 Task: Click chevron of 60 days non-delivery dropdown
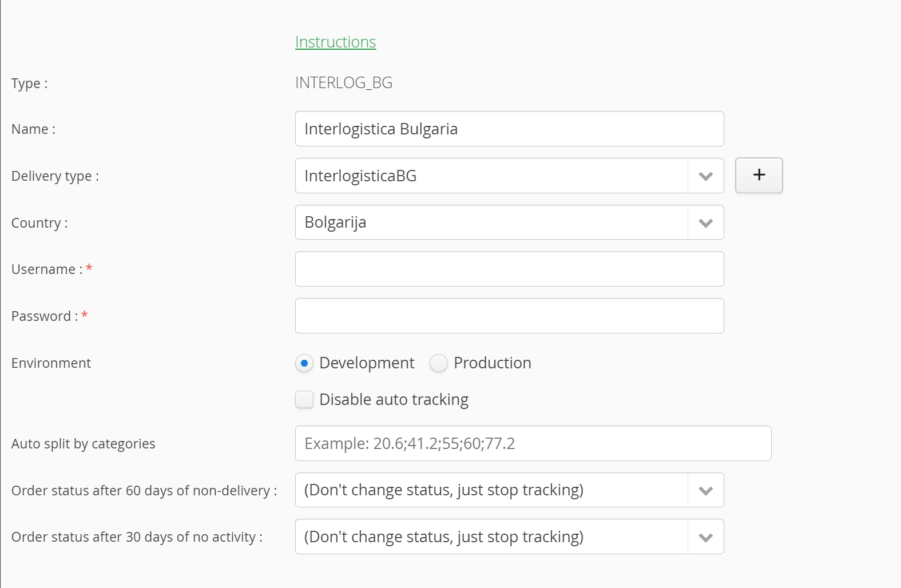tap(706, 490)
